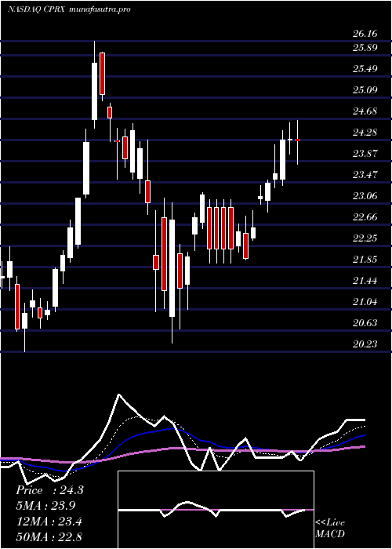
Task: Click the 23.47 price axis label
Action: [365, 175]
